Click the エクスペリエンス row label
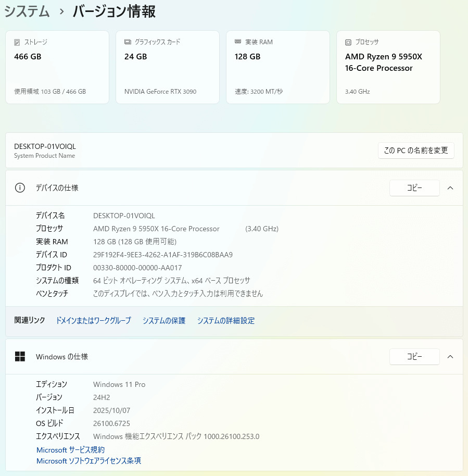This screenshot has width=468, height=476. (58, 436)
